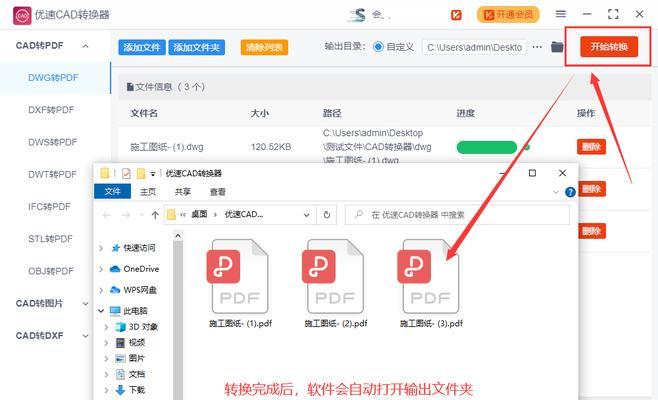Collapse the CAD转PDF section chevron
The width and height of the screenshot is (658, 400).
[86, 46]
